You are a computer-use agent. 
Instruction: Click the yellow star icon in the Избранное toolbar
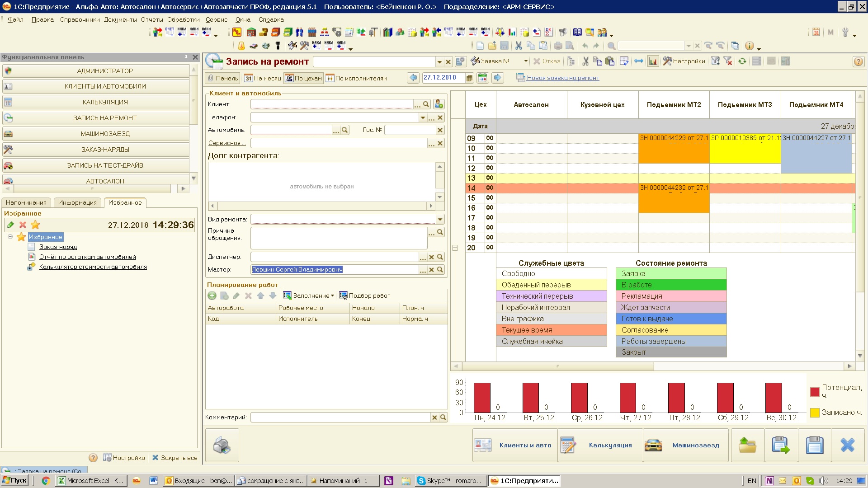[x=35, y=225]
